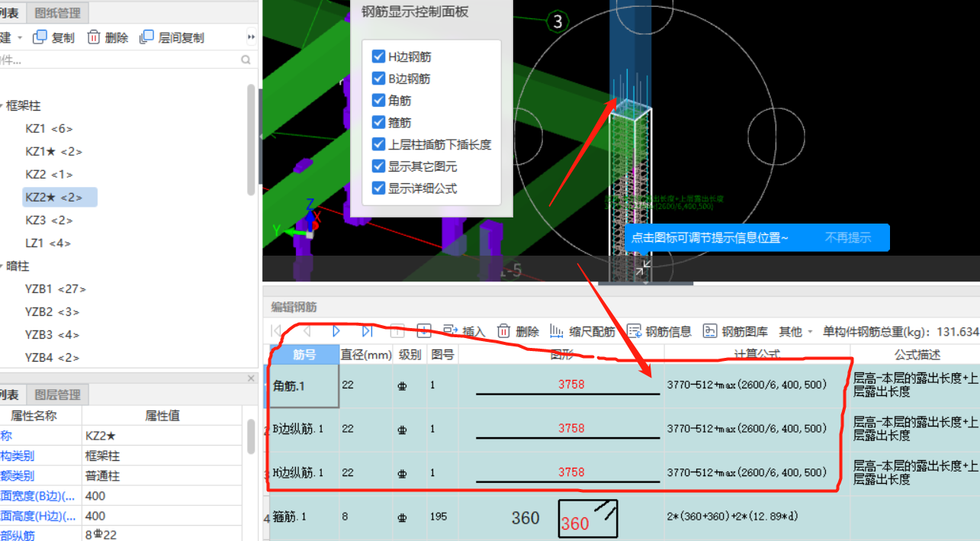Uncheck the H边钢筋 checkbox
The width and height of the screenshot is (980, 541).
pos(378,56)
